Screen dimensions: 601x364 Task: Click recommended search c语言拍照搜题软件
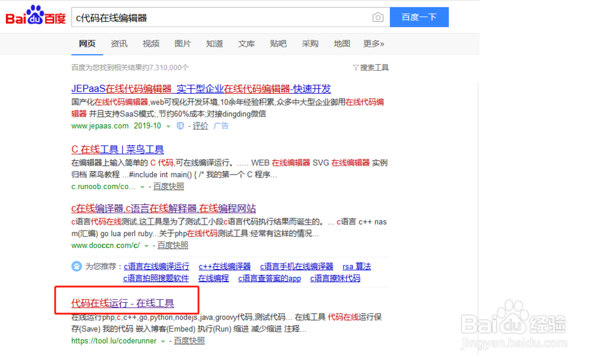(156, 279)
